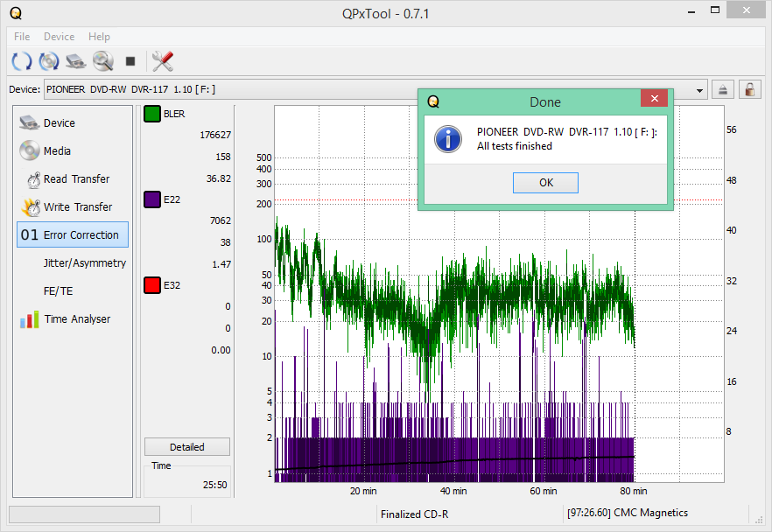Click the elapsed time value 25:50
The height and width of the screenshot is (532, 772).
tap(214, 485)
